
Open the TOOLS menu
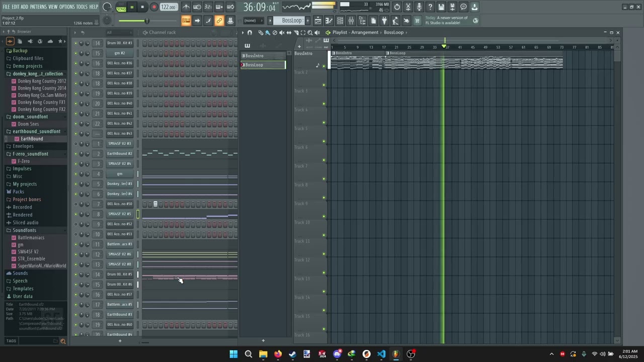(x=82, y=7)
